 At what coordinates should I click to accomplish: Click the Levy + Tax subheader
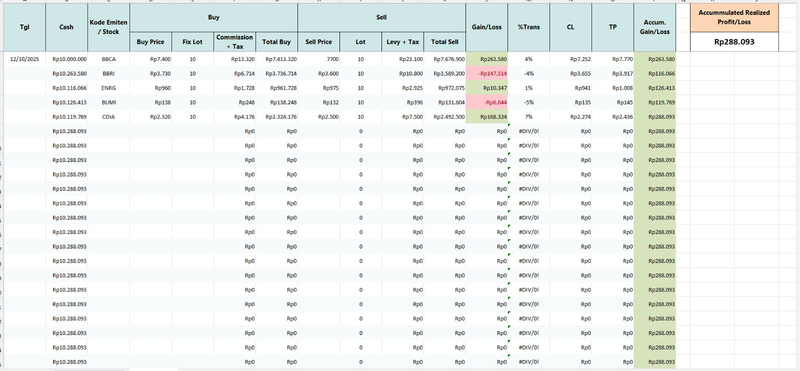[403, 42]
